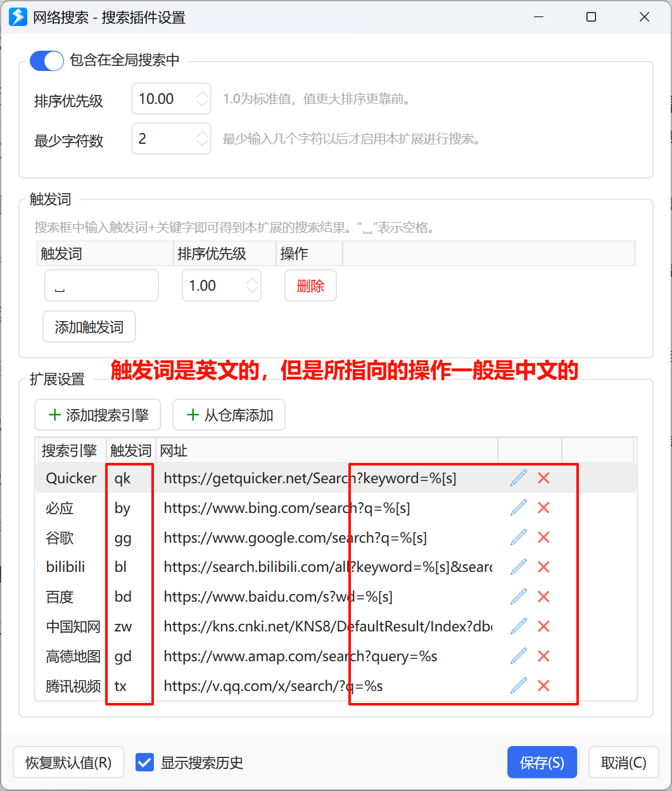The width and height of the screenshot is (672, 791).
Task: Click the 排序优先级 header in trigger word table
Action: [225, 253]
